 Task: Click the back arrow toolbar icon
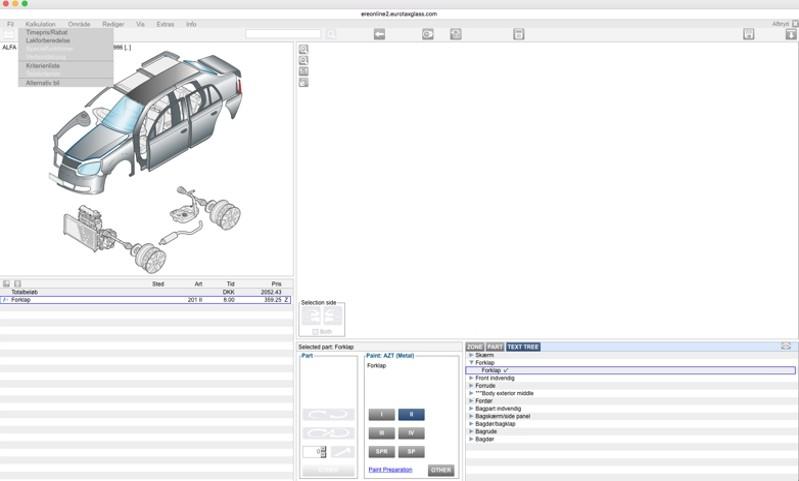(380, 34)
